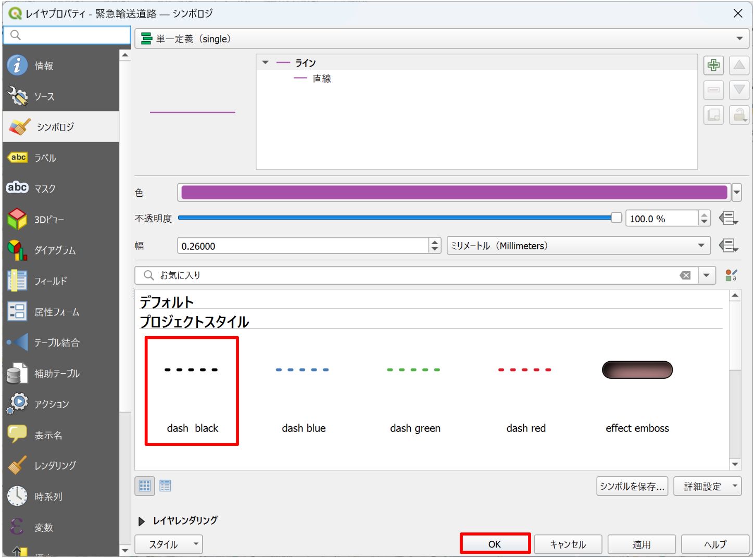Click the opacity input field 100.0 %
Image resolution: width=755 pixels, height=560 pixels.
[x=662, y=219]
